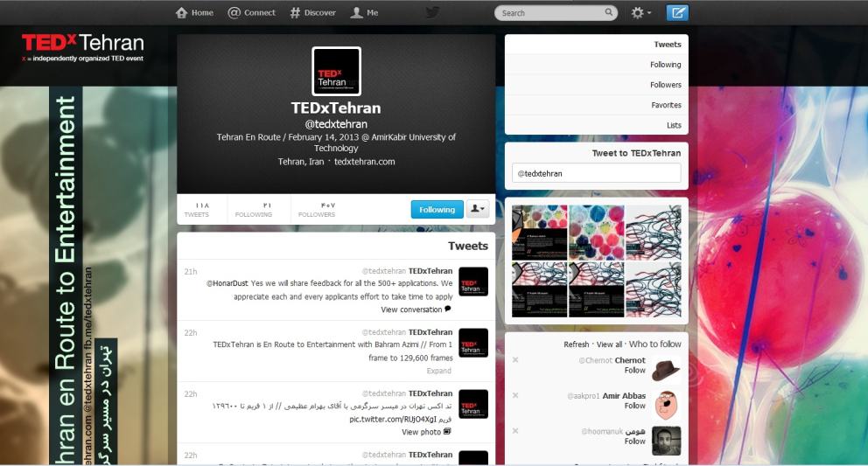
Task: Select Favorites in the sidebar list
Action: coord(597,105)
